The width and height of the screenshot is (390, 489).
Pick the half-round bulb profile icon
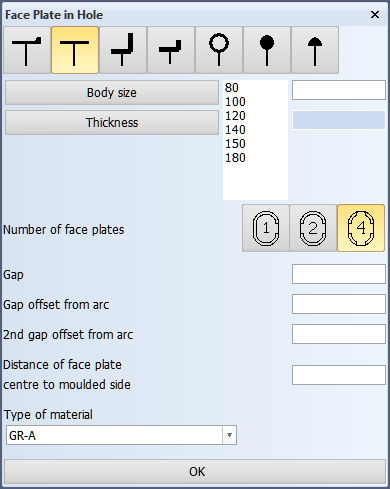click(315, 50)
